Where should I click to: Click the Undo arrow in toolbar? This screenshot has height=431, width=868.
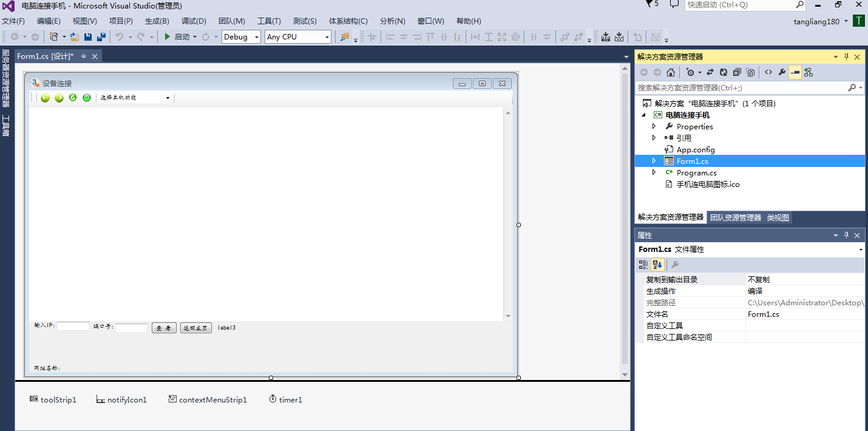[x=120, y=37]
